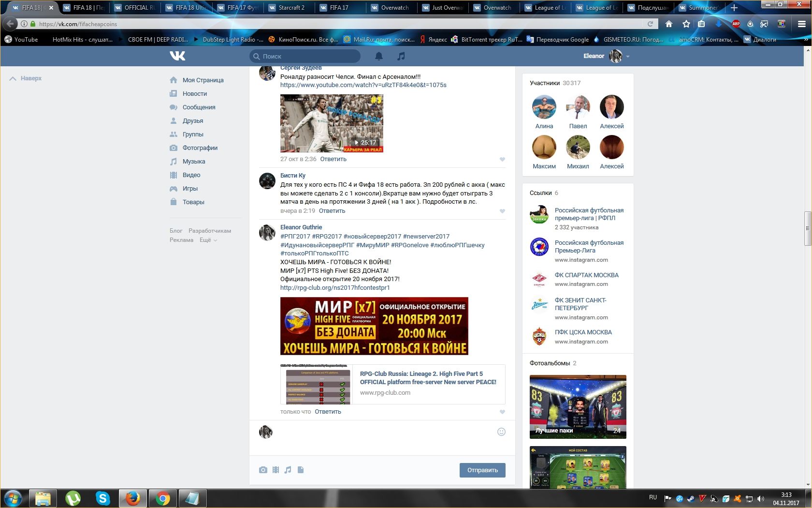The image size is (812, 508).
Task: Open the Переводчик Google bookmark
Action: [558, 40]
